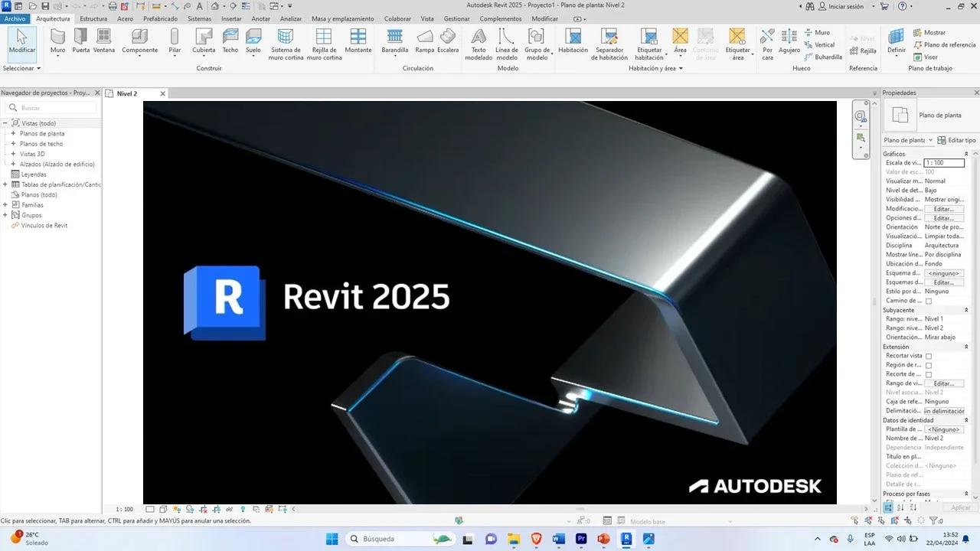Enable the Recortar vista checkbox
Viewport: 980px width, 551px height.
click(929, 355)
